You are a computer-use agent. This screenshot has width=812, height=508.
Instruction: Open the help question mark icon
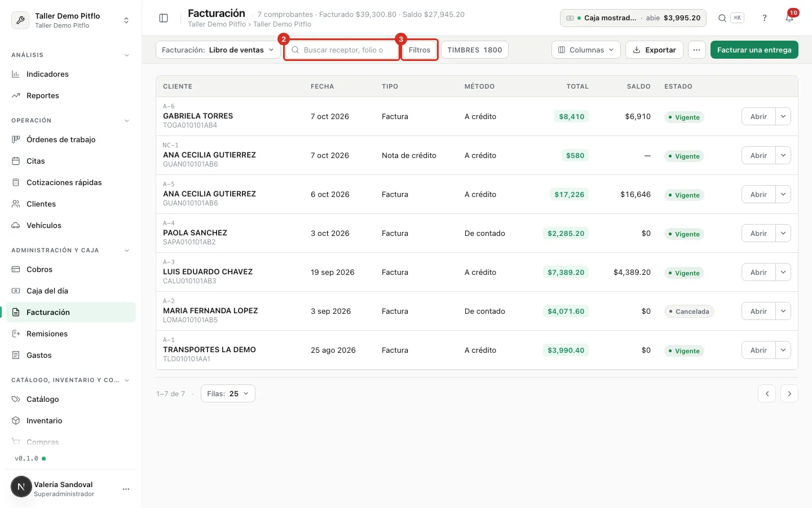(765, 18)
